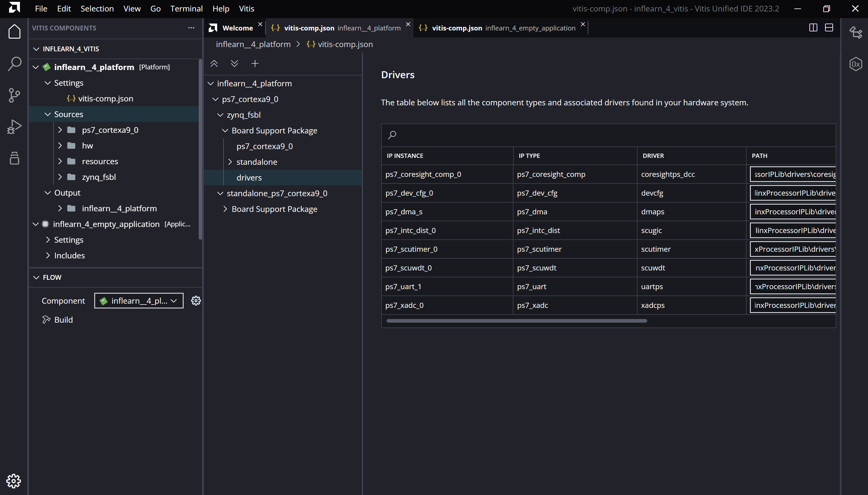Close the inflearn__4_platform vitis-comp.json tab
The height and width of the screenshot is (495, 868).
tap(408, 24)
